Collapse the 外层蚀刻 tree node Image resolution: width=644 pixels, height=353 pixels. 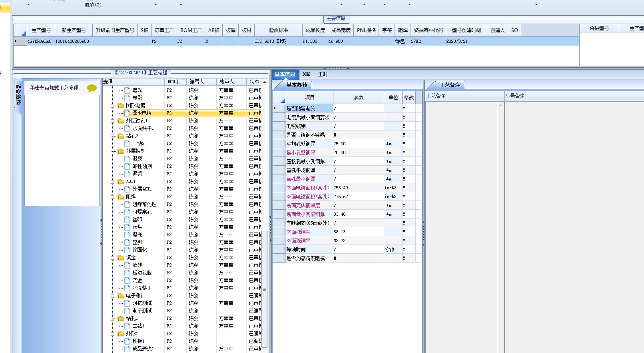point(113,152)
